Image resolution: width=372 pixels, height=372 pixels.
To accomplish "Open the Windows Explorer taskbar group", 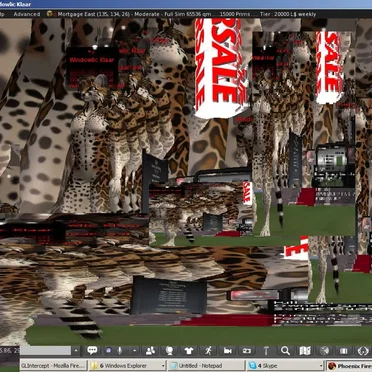I will (x=128, y=366).
